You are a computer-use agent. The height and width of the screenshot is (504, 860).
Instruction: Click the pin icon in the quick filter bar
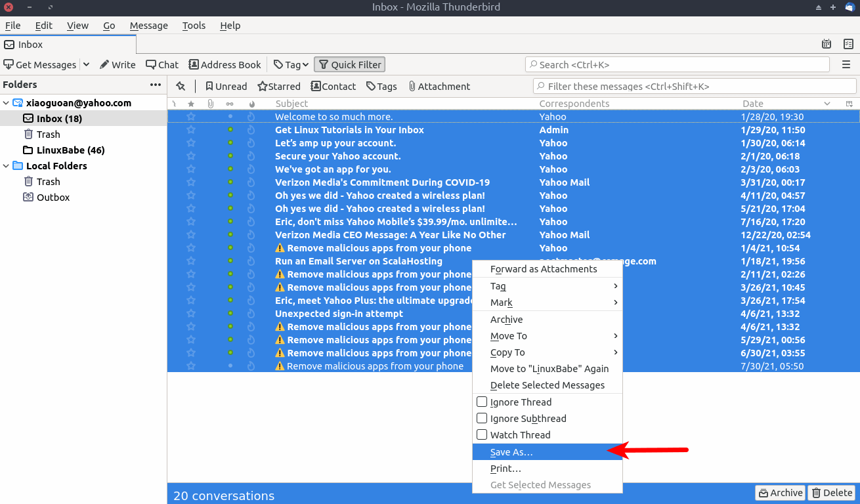tap(181, 86)
